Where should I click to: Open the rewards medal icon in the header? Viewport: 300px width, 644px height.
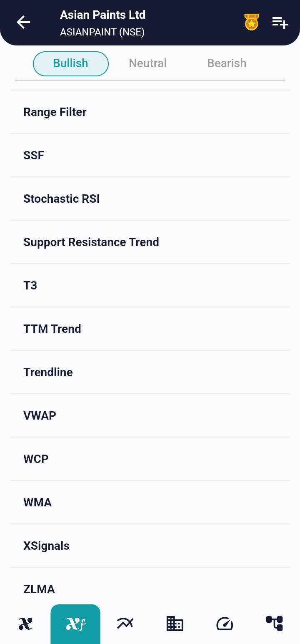(251, 22)
